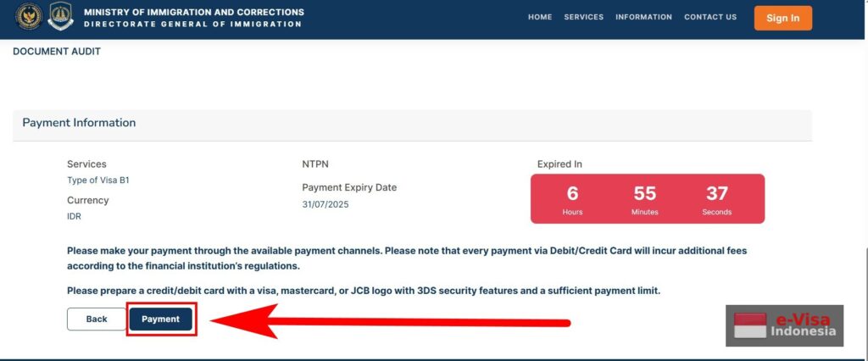Click the Back button
The image size is (868, 361).
pyautogui.click(x=97, y=319)
